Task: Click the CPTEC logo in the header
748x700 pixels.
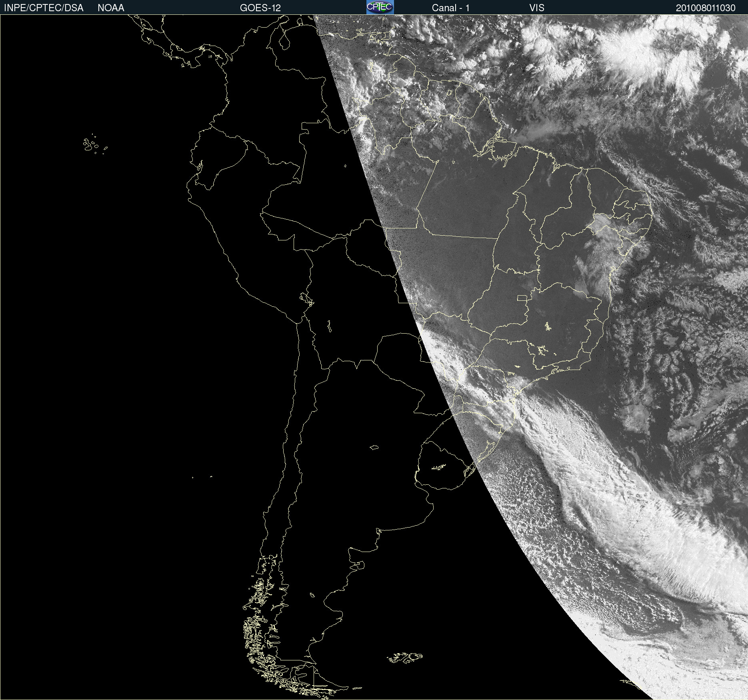Action: tap(380, 7)
